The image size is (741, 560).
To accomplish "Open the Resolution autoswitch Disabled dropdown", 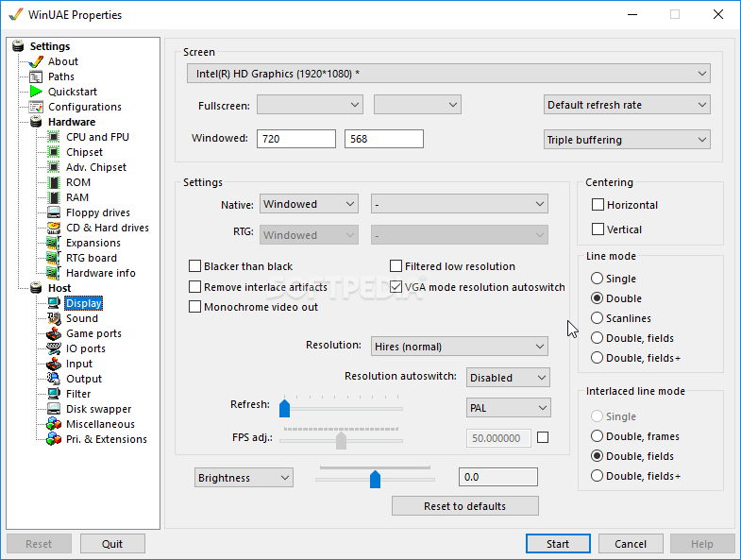I will point(508,378).
